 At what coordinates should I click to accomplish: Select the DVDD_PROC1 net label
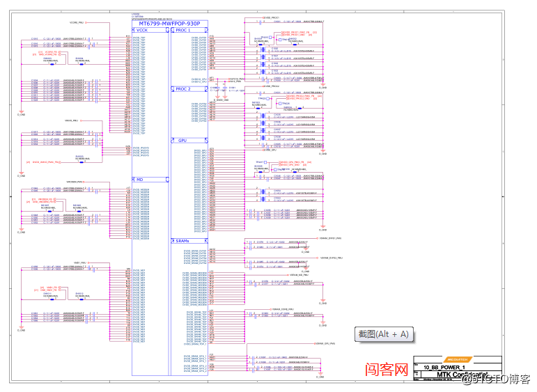(x=272, y=17)
